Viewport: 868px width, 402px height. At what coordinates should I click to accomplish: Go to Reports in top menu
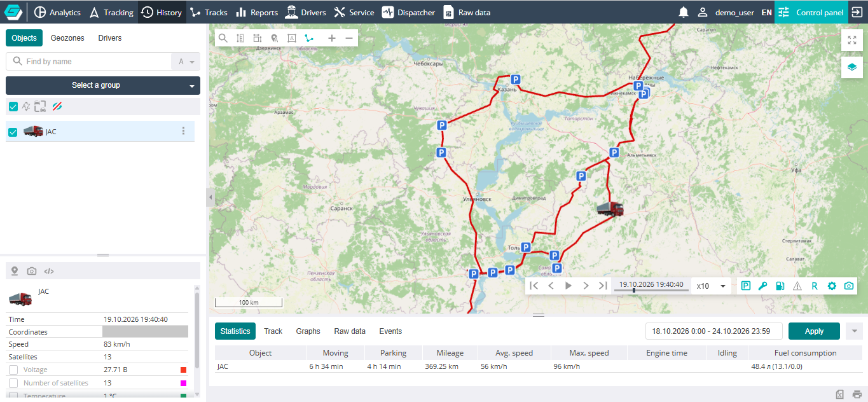[257, 12]
